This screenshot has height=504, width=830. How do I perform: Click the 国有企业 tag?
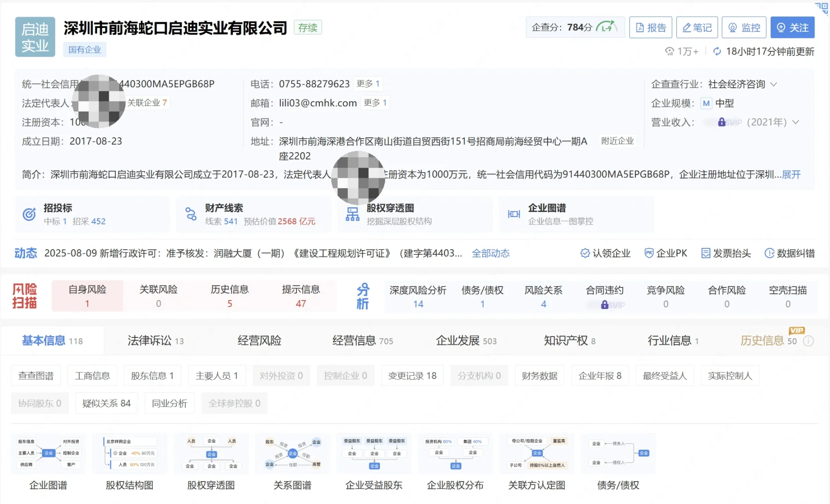click(84, 49)
